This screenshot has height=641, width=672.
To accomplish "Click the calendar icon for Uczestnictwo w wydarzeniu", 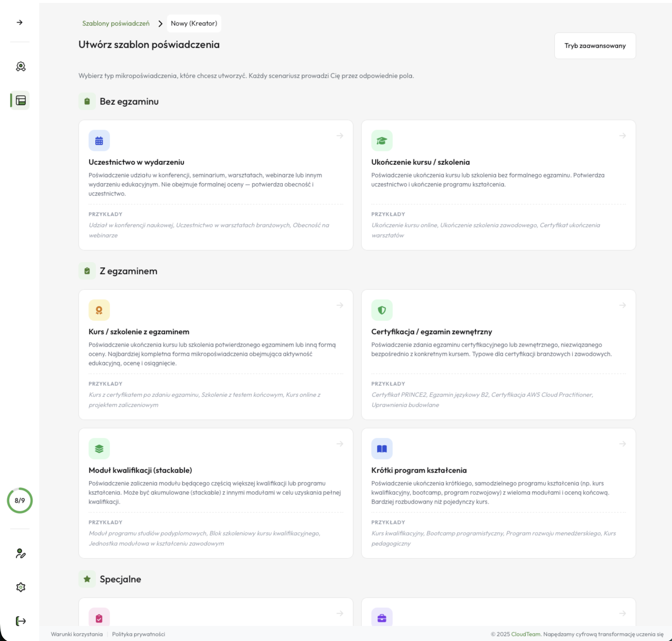I will click(99, 141).
